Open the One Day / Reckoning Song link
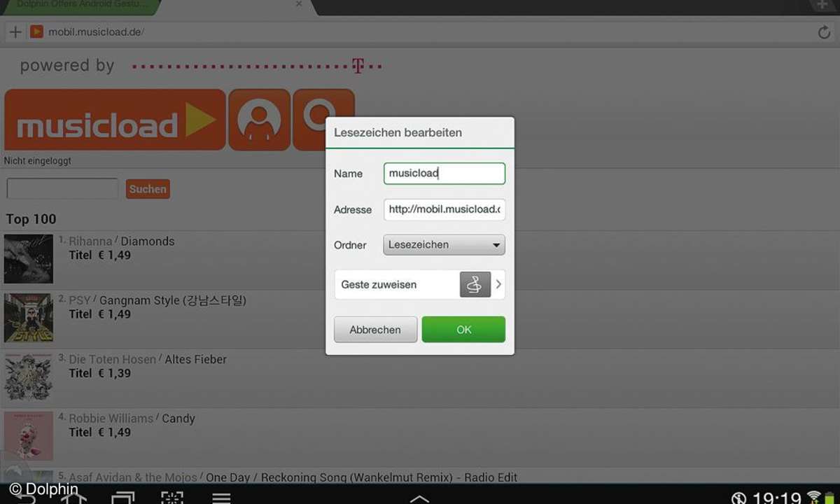This screenshot has width=840, height=504. tap(361, 477)
